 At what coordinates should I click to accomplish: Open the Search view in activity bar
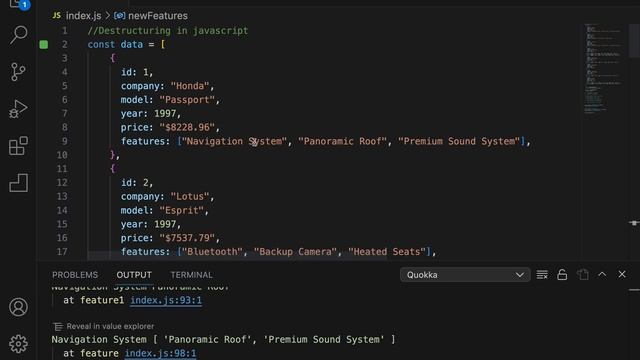(18, 35)
